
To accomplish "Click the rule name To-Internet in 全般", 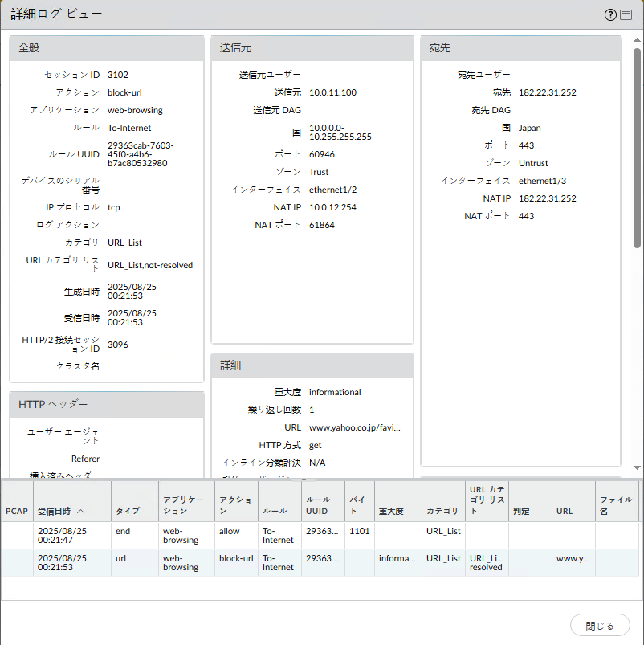I will (129, 128).
